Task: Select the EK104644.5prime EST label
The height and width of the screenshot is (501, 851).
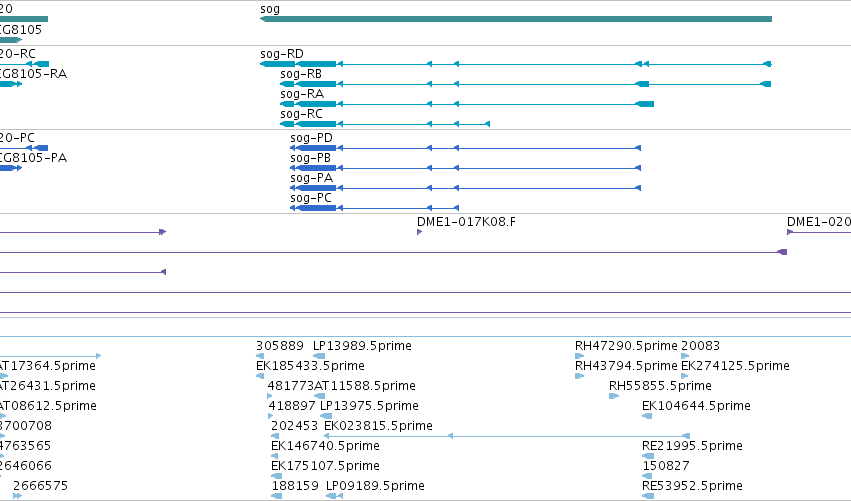Action: tap(696, 406)
